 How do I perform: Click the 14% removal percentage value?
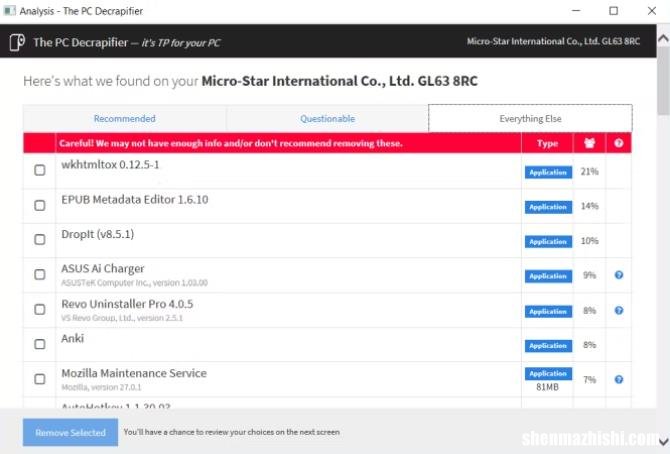pyautogui.click(x=589, y=206)
